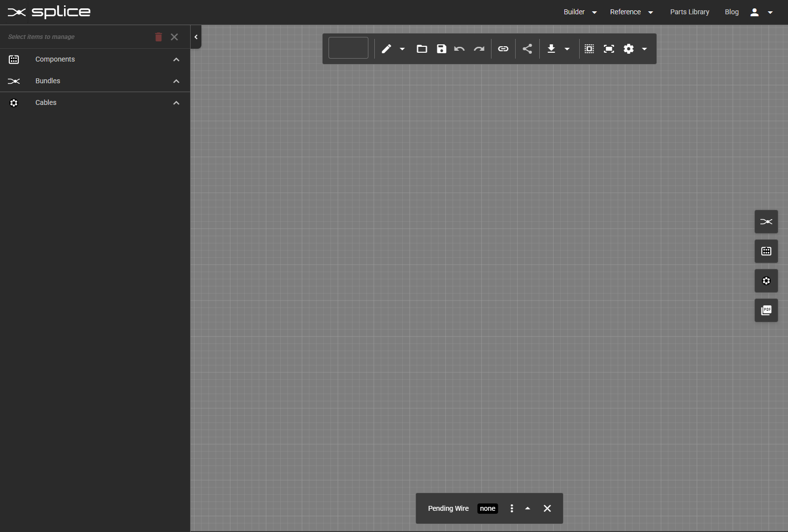Fit the canvas to screen
This screenshot has width=788, height=532.
(x=609, y=49)
